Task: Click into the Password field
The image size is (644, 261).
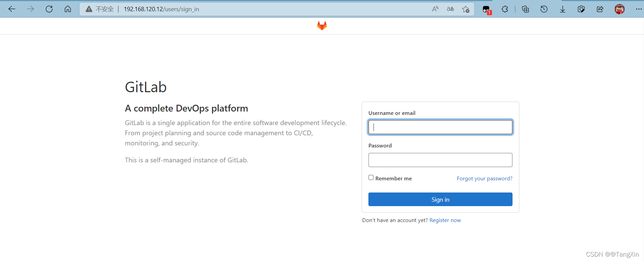Action: [x=440, y=160]
